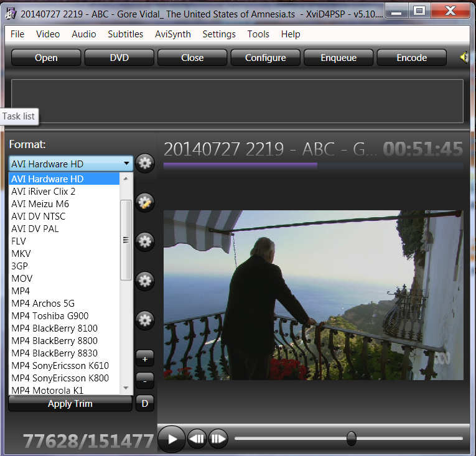Click the fourth gear settings icon
The image size is (476, 456).
(145, 281)
